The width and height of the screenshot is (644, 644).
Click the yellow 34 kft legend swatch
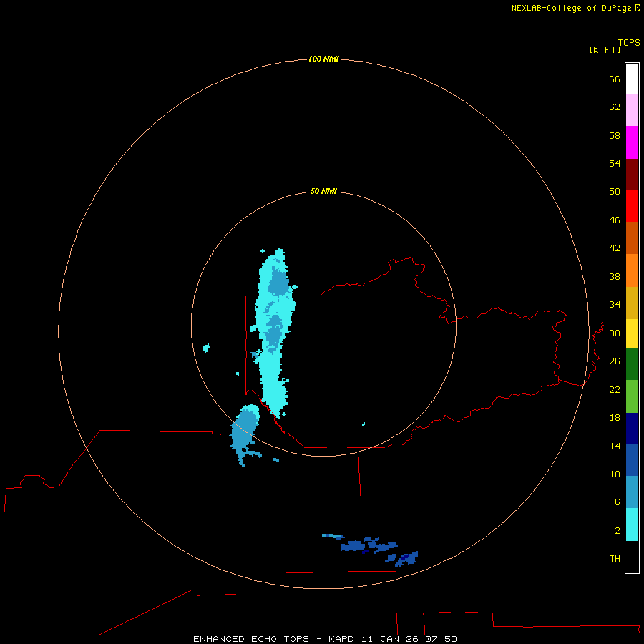(632, 333)
